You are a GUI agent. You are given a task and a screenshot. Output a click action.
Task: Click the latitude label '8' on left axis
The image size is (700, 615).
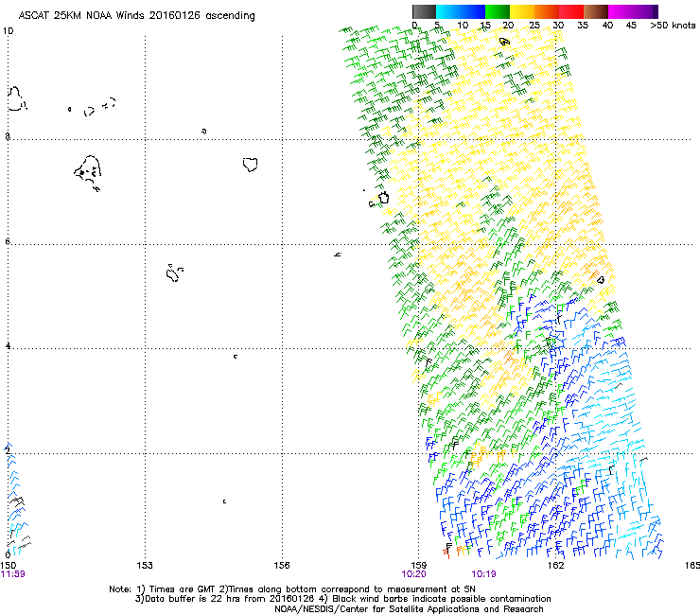[x=8, y=136]
